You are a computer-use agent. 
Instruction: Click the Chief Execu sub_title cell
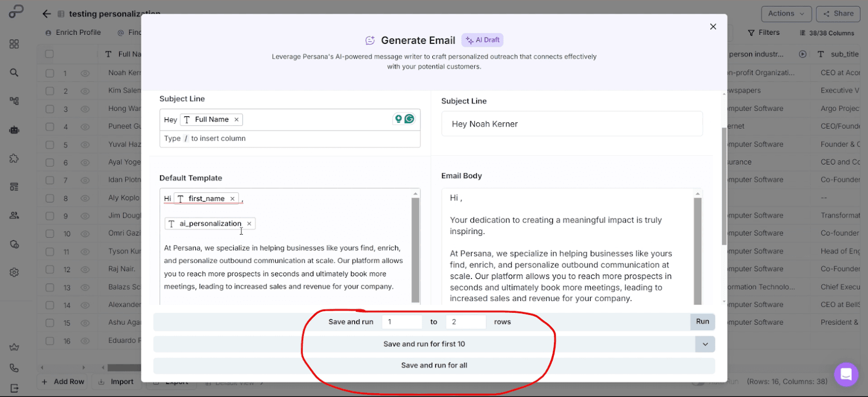tap(840, 287)
